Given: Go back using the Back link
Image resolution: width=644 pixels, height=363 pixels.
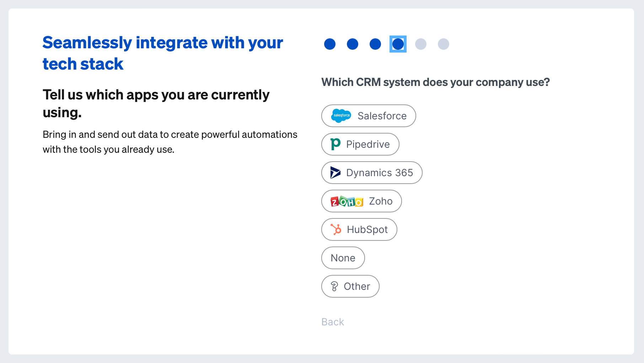Looking at the screenshot, I should [333, 322].
